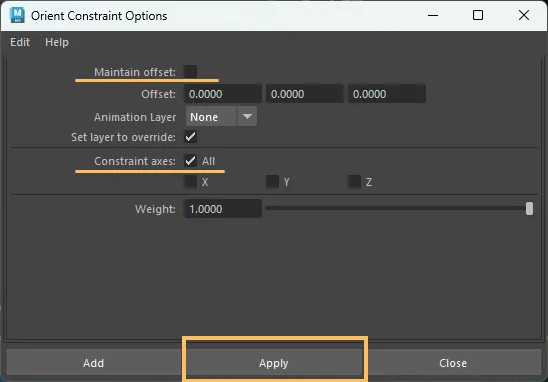This screenshot has height=382, width=548.
Task: Uncheck Set layer to override
Action: point(190,137)
